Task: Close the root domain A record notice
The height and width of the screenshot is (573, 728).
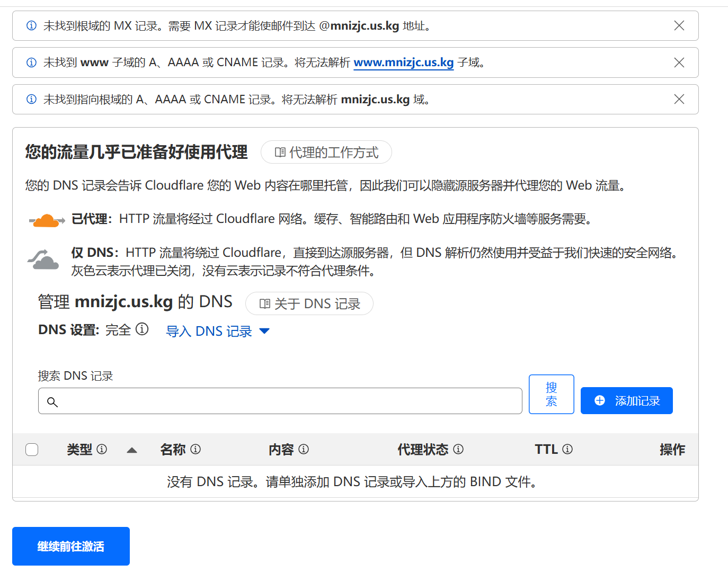Action: 679,99
